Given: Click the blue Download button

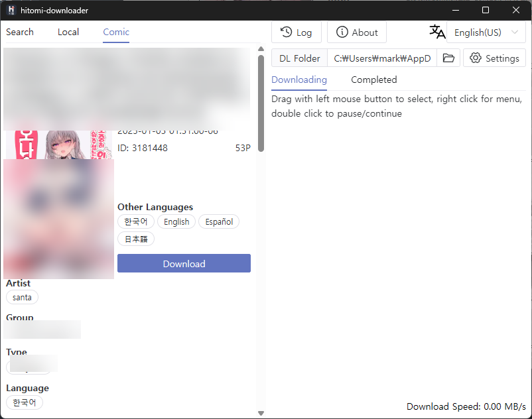Looking at the screenshot, I should [x=184, y=263].
